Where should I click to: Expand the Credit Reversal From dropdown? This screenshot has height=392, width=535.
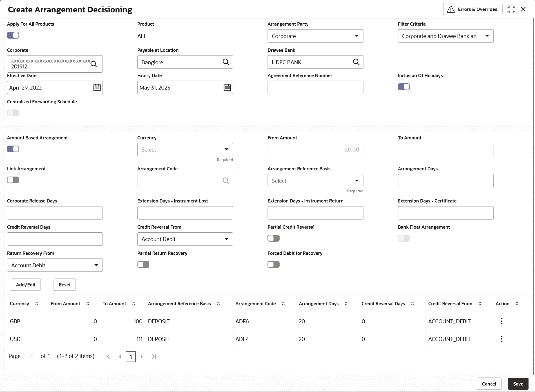(185, 239)
